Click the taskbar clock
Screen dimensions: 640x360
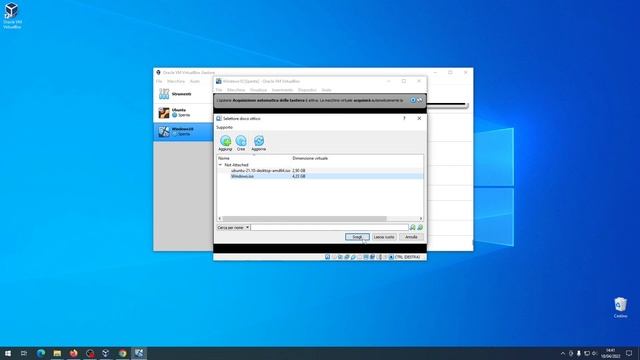coord(611,353)
